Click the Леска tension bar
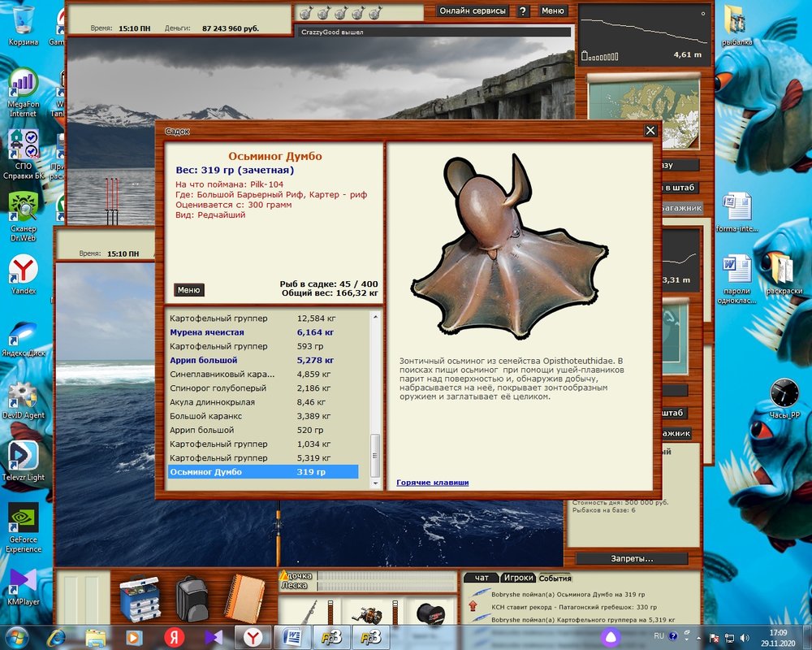Screen dimensions: 812x650 pos(386,585)
